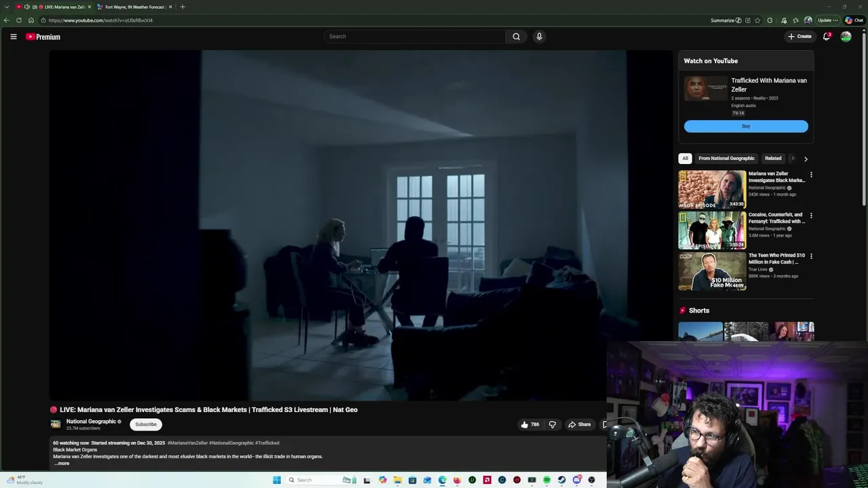Viewport: 868px width, 488px height.
Task: Open a new browser tab
Action: [x=182, y=7]
